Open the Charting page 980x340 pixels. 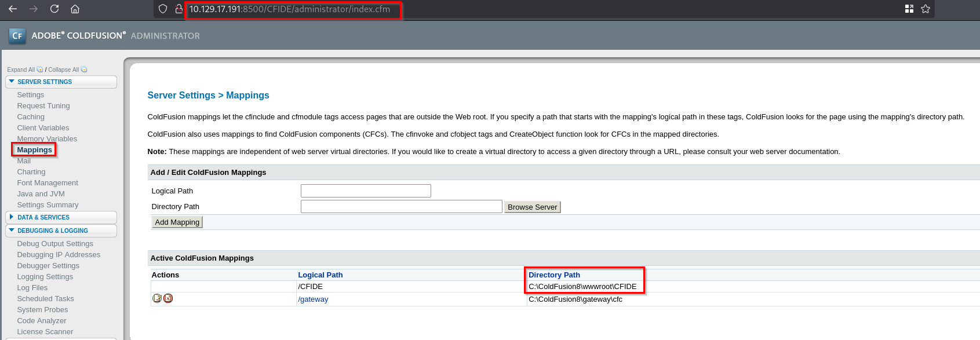coord(31,172)
